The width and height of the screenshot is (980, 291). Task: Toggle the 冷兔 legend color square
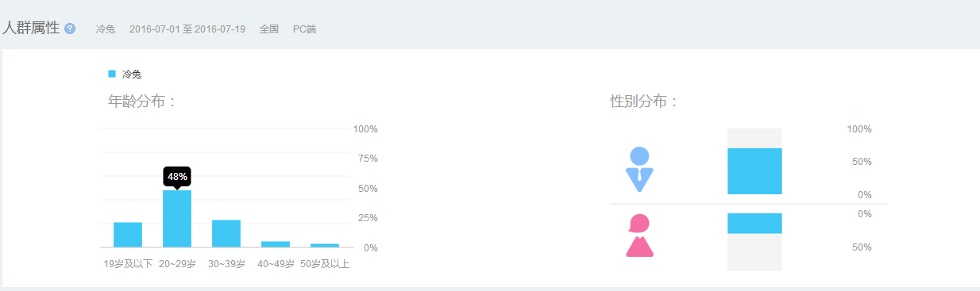pos(112,74)
